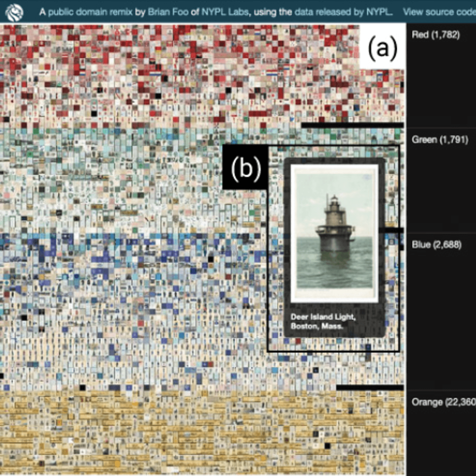This screenshot has height=476, width=476.
Task: Click the "Deer Island Light, Boston, Mass." caption
Action: 323,322
